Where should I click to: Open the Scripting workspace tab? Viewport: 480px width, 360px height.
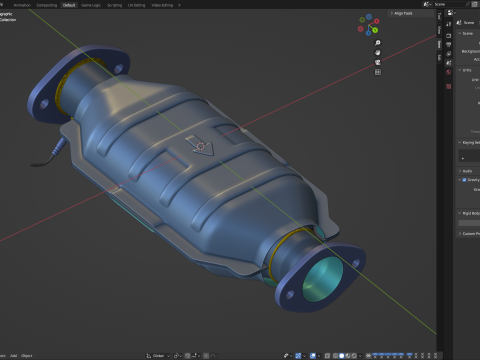tap(114, 5)
